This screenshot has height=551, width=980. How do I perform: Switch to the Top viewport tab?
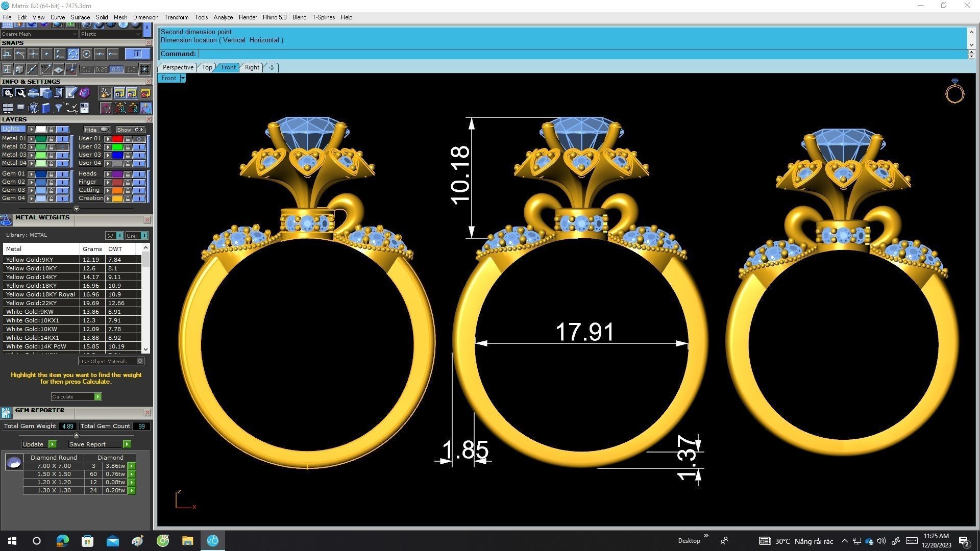click(x=207, y=67)
